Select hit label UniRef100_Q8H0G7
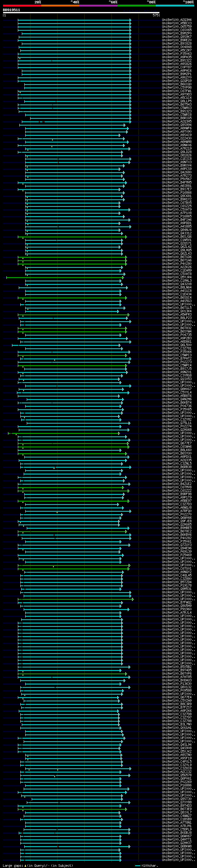 click(x=177, y=389)
